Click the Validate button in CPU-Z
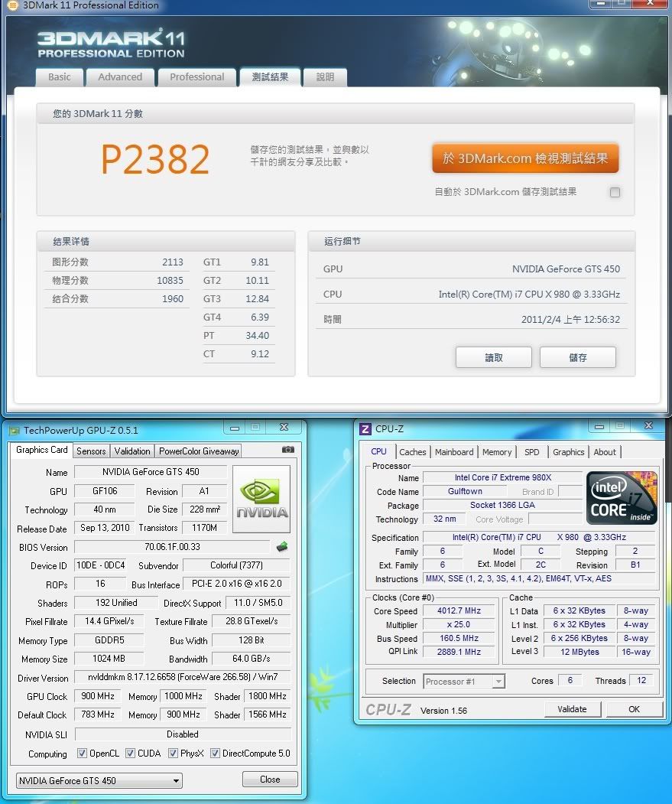Viewport: 672px width, 804px height. 572,709
